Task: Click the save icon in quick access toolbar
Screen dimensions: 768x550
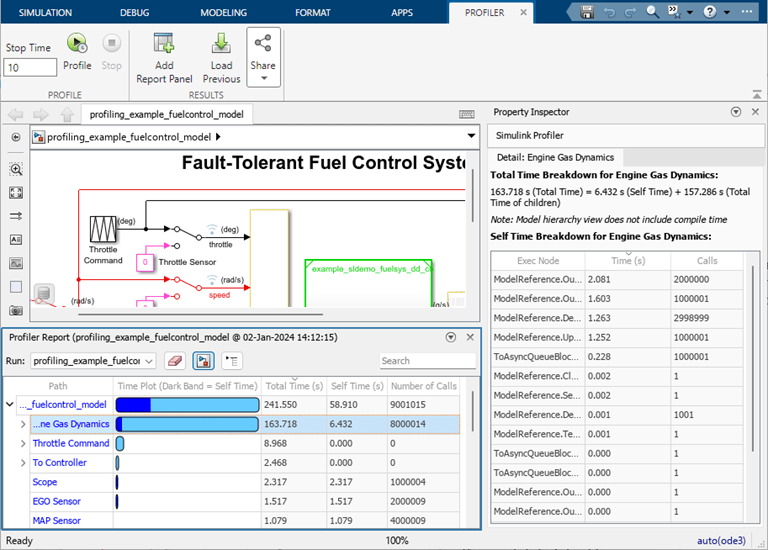Action: 588,12
